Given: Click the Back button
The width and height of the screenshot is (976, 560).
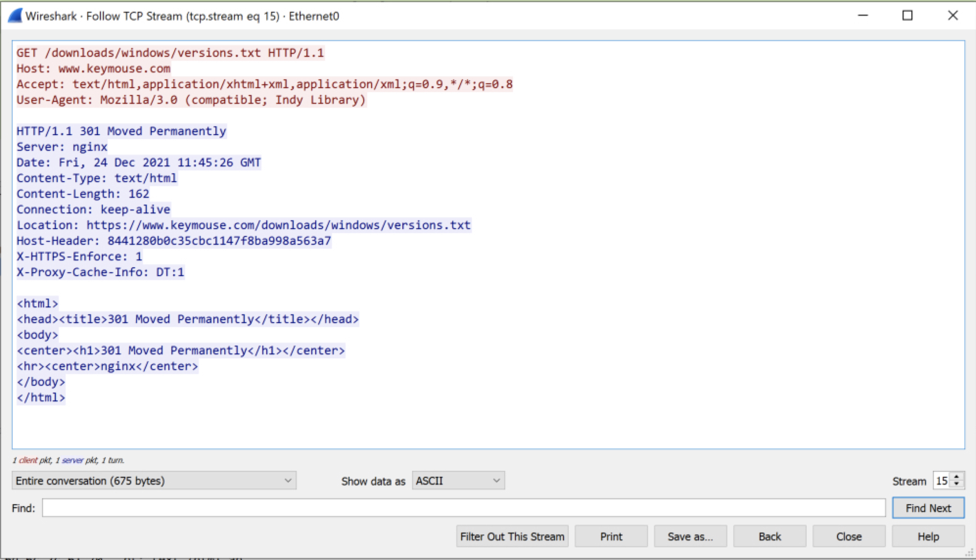Looking at the screenshot, I should pos(769,537).
